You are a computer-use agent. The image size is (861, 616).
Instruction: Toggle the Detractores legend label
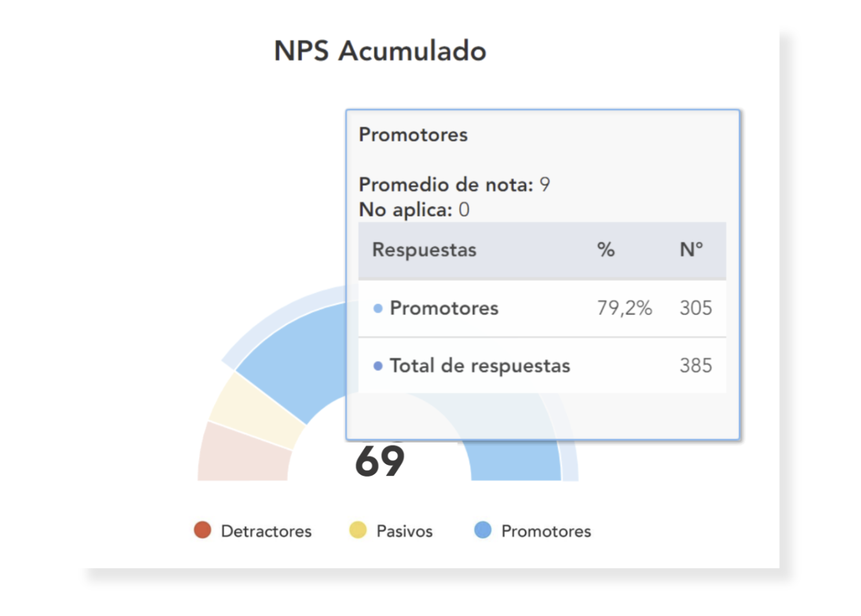(x=266, y=531)
